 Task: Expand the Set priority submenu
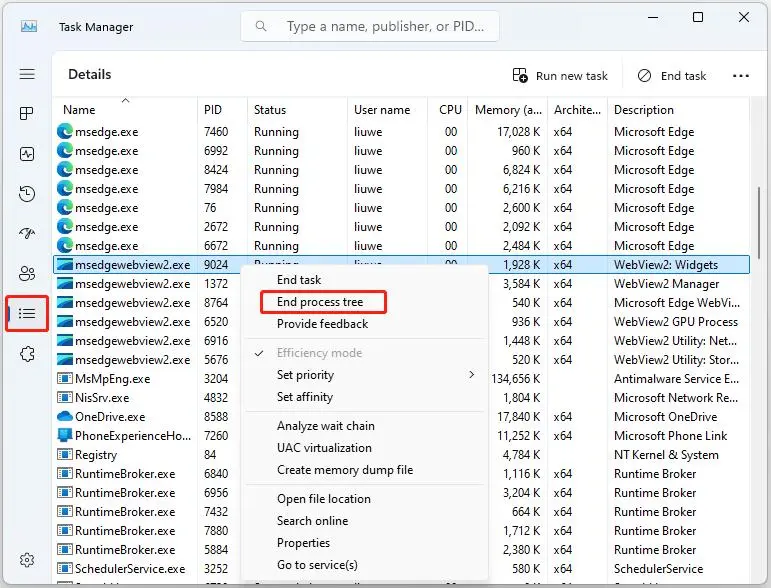click(x=365, y=375)
